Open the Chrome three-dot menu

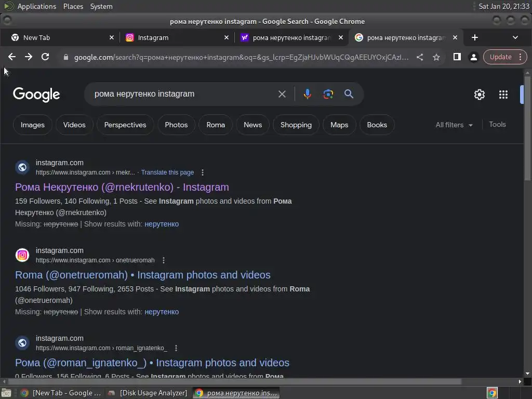[x=520, y=57]
